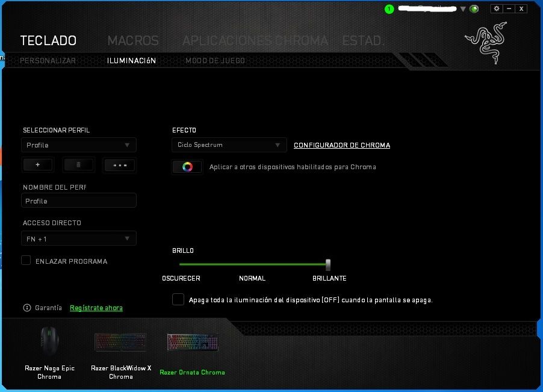Click the Chroma color wheel apply button
This screenshot has height=392, width=543.
[x=187, y=167]
